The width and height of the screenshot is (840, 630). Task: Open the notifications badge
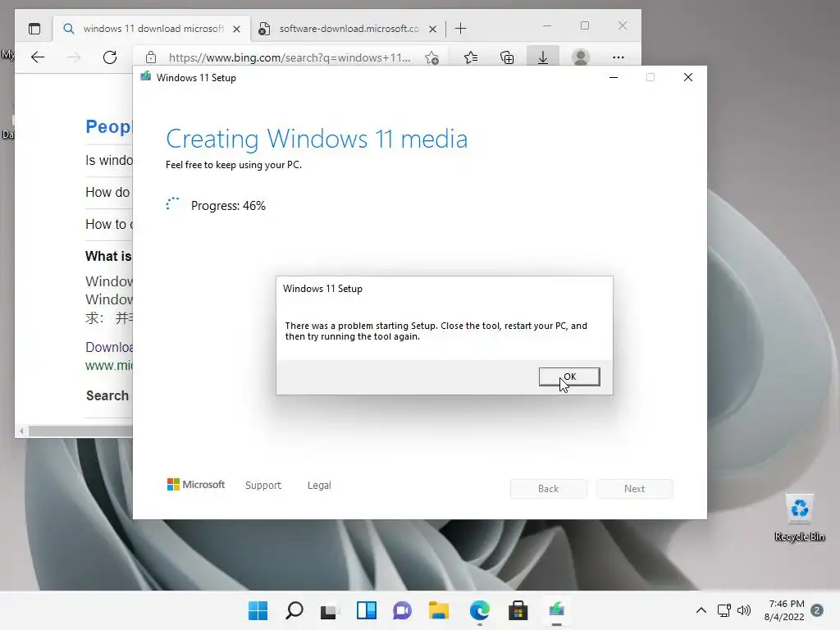(817, 610)
